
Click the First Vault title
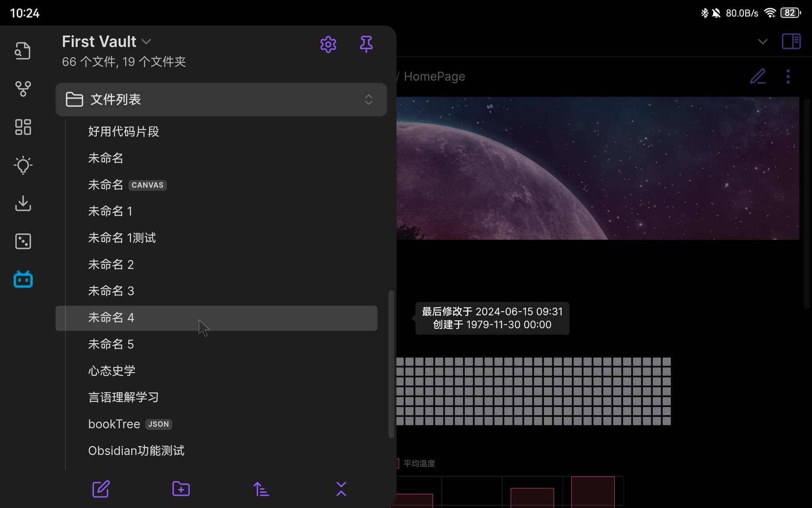pyautogui.click(x=99, y=41)
